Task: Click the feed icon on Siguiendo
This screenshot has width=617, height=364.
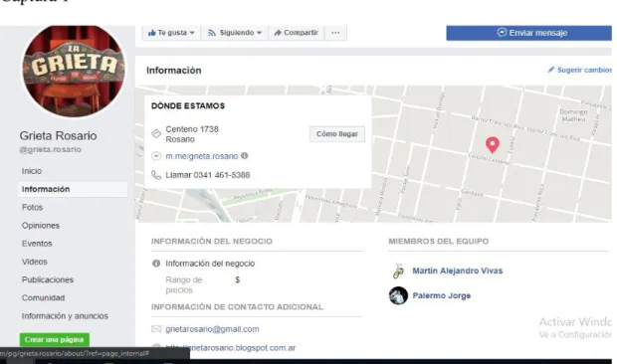Action: [x=212, y=33]
